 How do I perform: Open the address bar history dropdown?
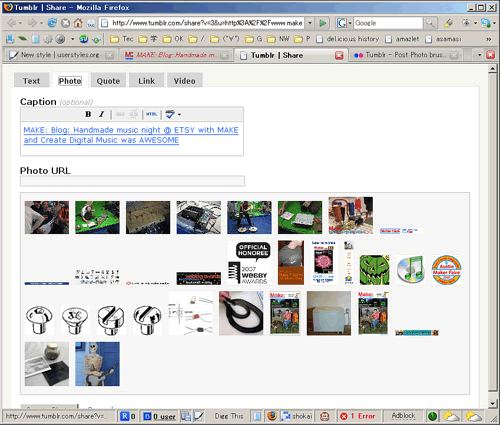310,23
